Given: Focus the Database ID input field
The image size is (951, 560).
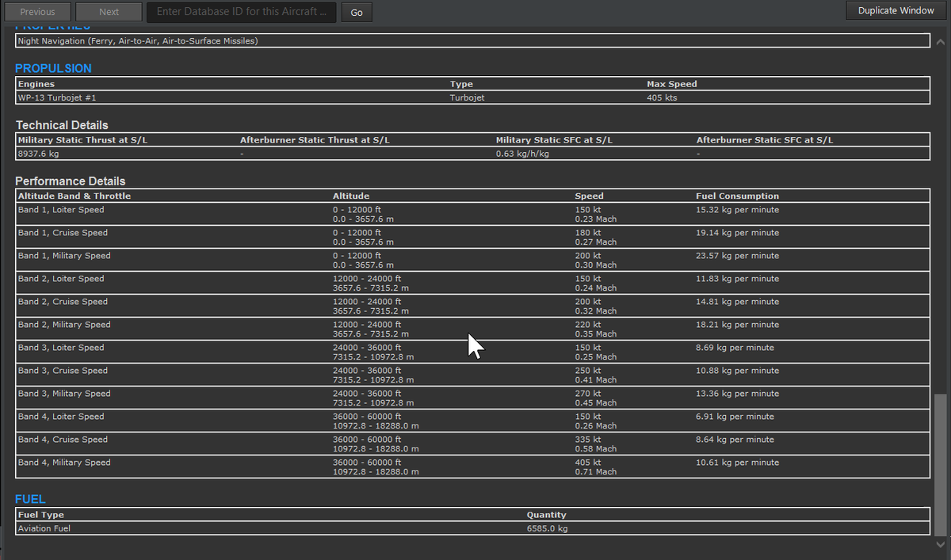Looking at the screenshot, I should [x=241, y=12].
